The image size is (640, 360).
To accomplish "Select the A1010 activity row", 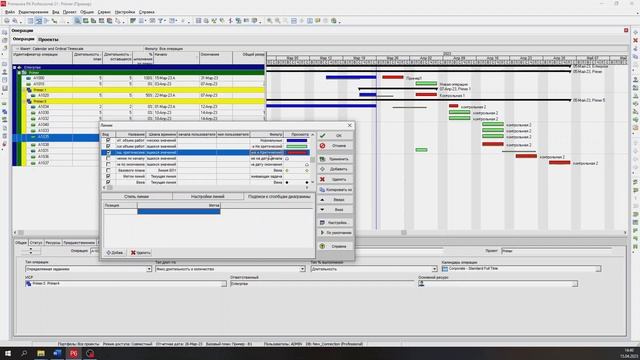I will coord(139,84).
